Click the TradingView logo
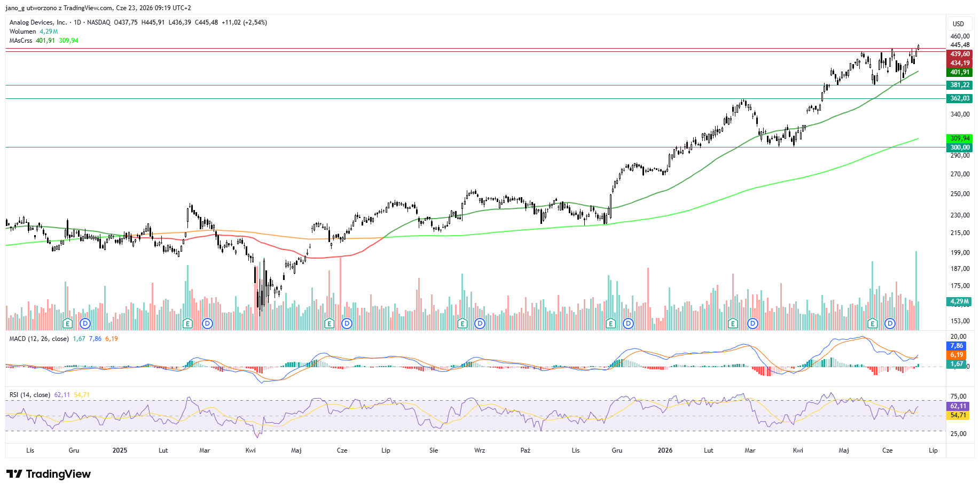980x490 pixels. 49,474
